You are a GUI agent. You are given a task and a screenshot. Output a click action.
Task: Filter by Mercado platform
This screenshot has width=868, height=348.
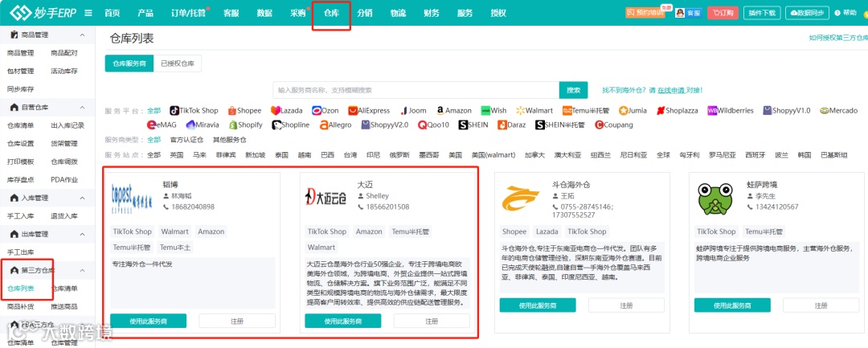pyautogui.click(x=838, y=111)
